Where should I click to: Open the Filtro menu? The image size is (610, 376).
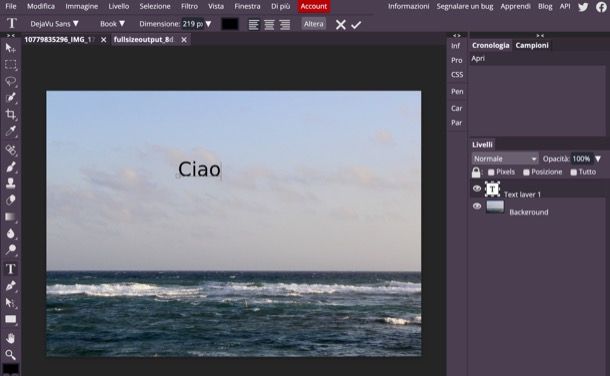(189, 6)
